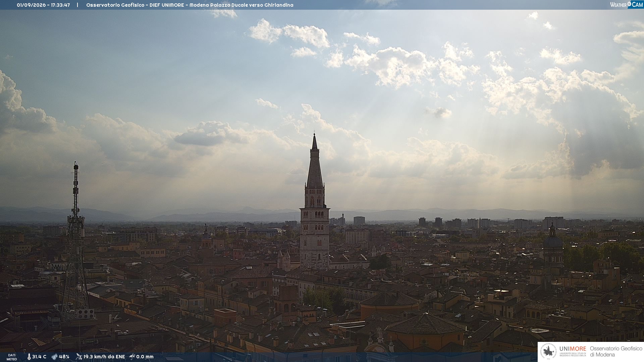Click the Università degli Studi small subtitle
This screenshot has width=644, height=362.
[x=573, y=354]
